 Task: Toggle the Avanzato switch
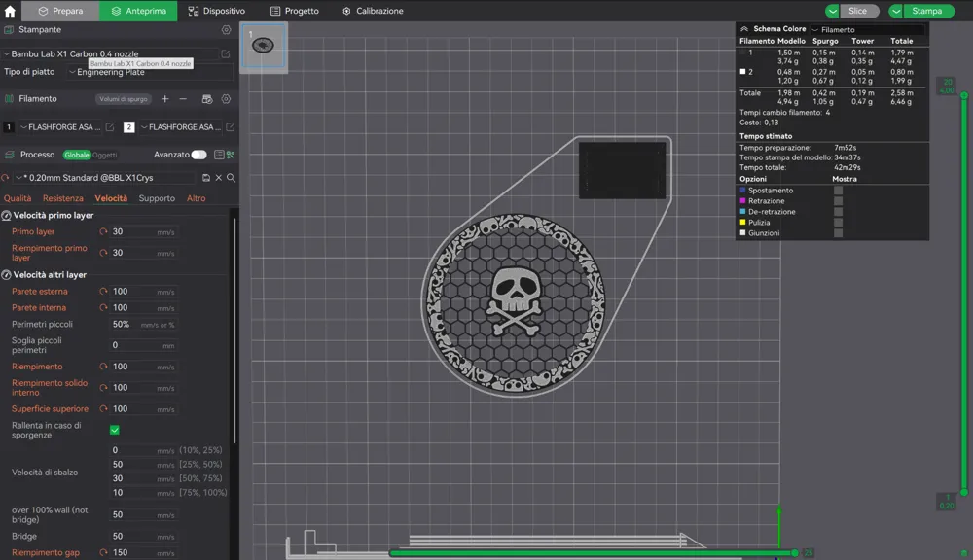tap(198, 155)
